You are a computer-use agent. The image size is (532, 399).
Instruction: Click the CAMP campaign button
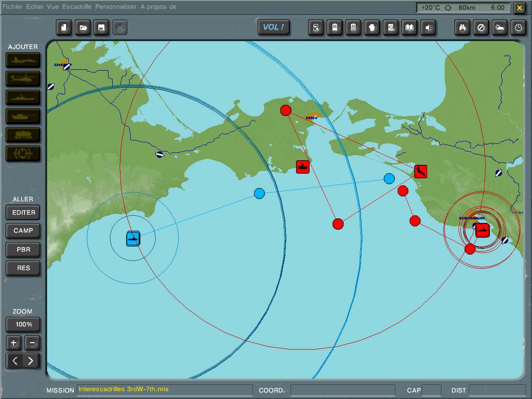pos(23,231)
